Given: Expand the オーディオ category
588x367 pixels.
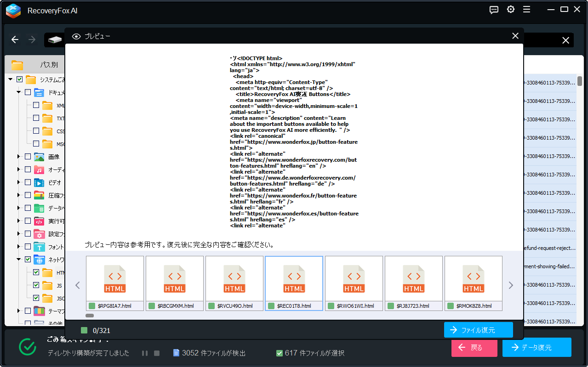Looking at the screenshot, I should (19, 169).
